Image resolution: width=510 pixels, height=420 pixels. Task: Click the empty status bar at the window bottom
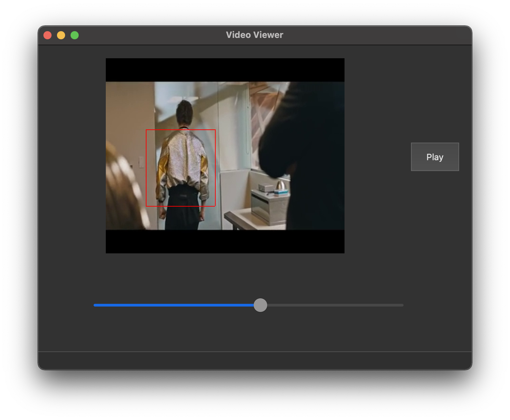(x=254, y=360)
